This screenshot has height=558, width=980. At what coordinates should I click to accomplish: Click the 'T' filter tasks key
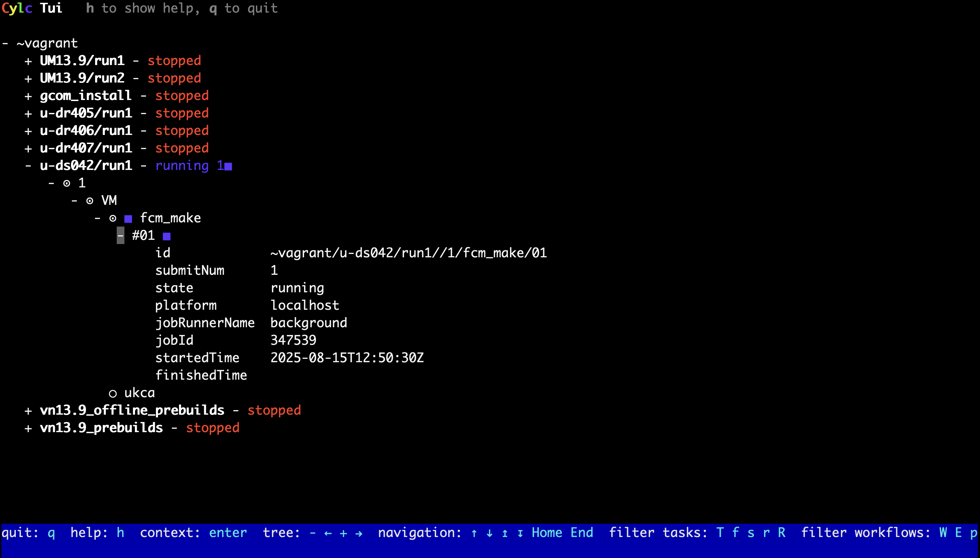[720, 533]
